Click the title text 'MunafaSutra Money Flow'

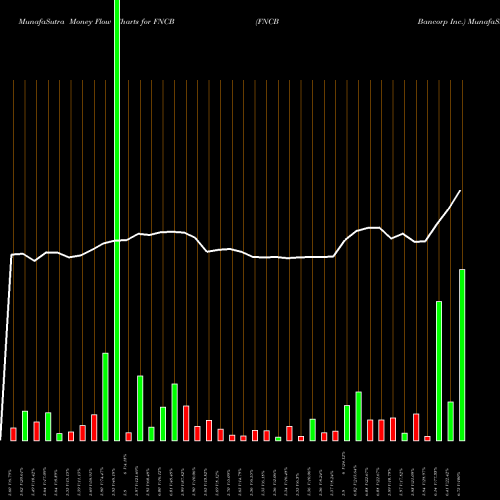(x=65, y=22)
